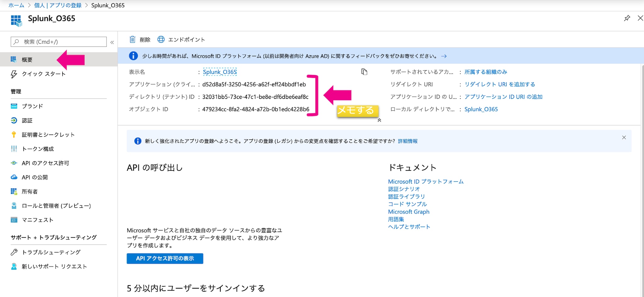Pin the Splunk_O365 blade

[x=627, y=18]
